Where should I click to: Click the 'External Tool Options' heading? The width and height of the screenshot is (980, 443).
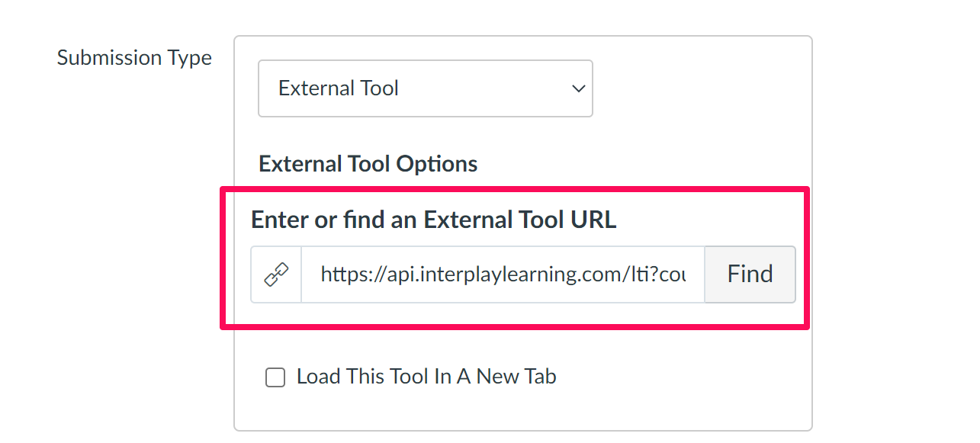click(368, 164)
